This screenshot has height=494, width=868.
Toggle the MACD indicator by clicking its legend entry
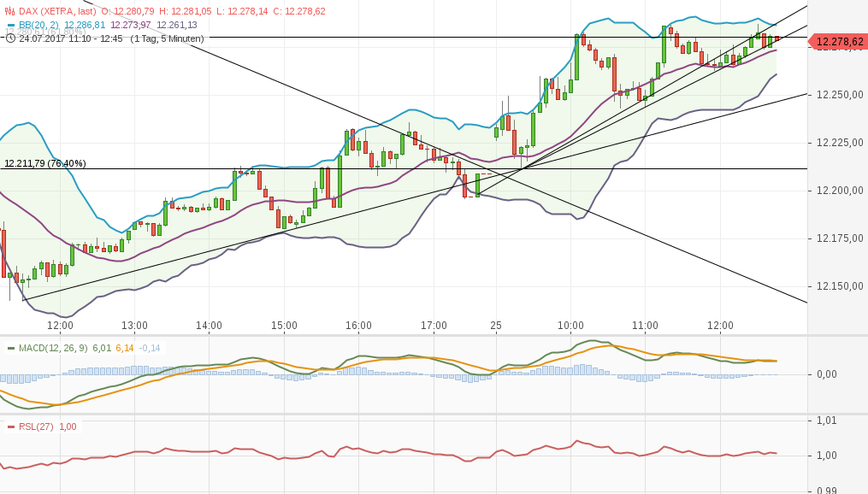click(53, 348)
